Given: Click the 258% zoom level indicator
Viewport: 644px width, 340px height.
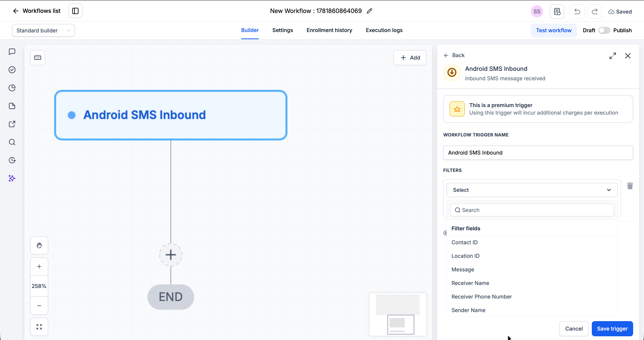Looking at the screenshot, I should [x=39, y=286].
